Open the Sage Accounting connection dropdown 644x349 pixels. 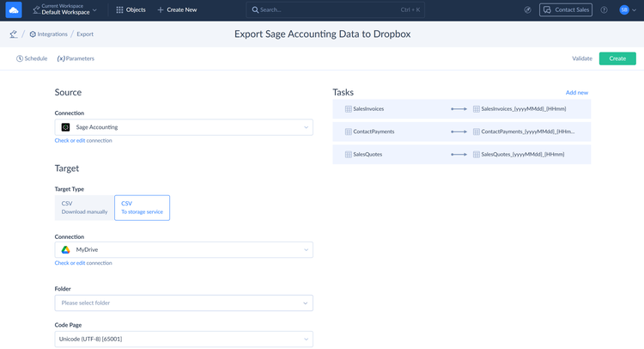[x=184, y=127]
